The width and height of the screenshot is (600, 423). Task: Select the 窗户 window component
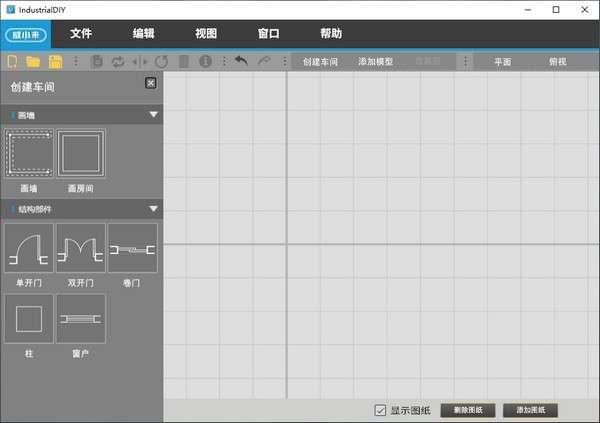[80, 319]
